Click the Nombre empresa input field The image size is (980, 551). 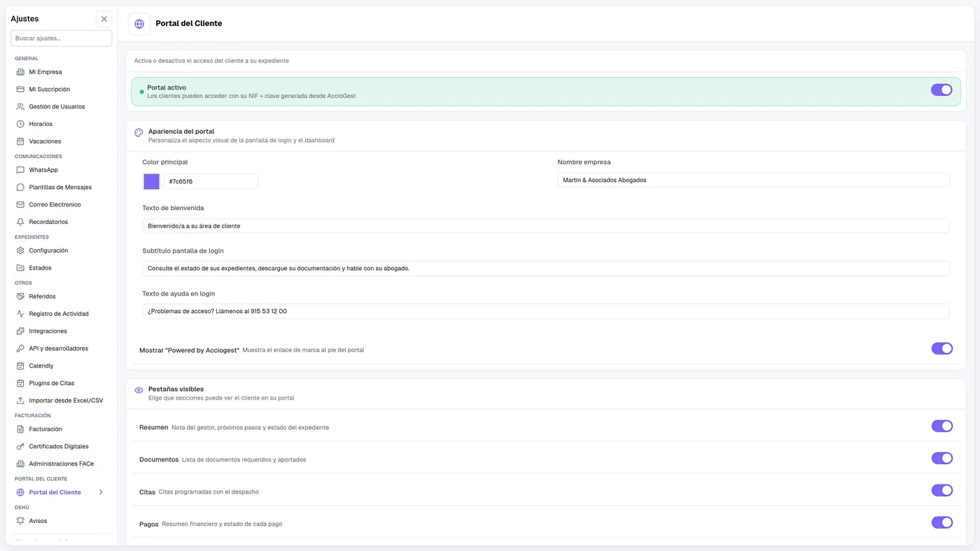[754, 180]
